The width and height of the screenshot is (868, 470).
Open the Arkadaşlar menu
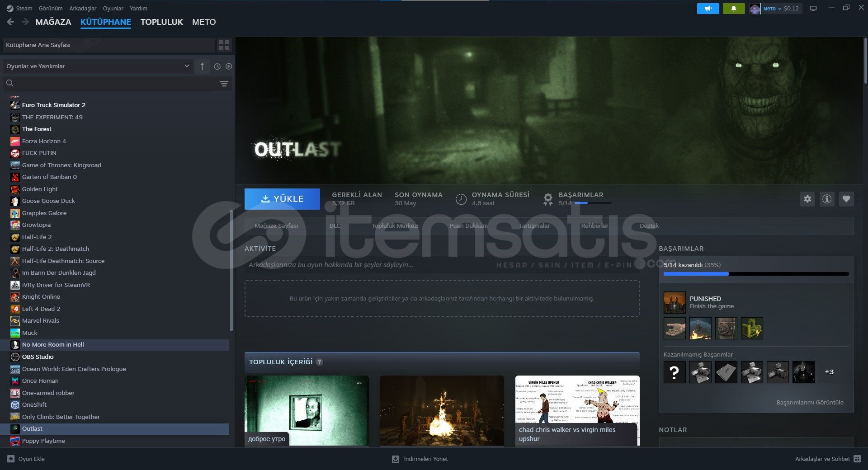click(83, 8)
